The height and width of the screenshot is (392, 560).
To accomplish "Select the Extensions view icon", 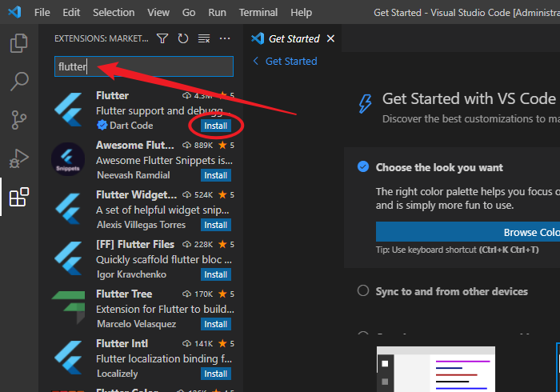I will pyautogui.click(x=19, y=197).
